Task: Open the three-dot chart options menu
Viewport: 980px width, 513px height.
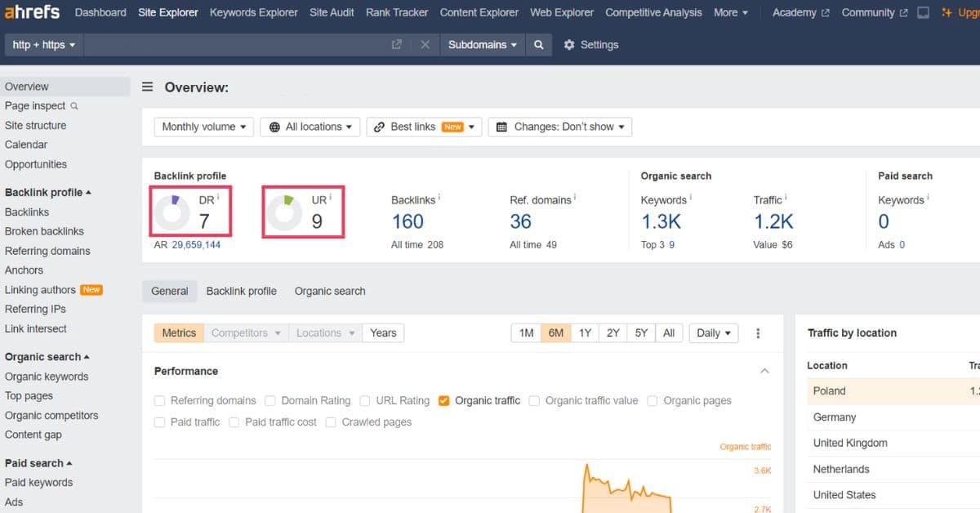Action: pyautogui.click(x=758, y=333)
